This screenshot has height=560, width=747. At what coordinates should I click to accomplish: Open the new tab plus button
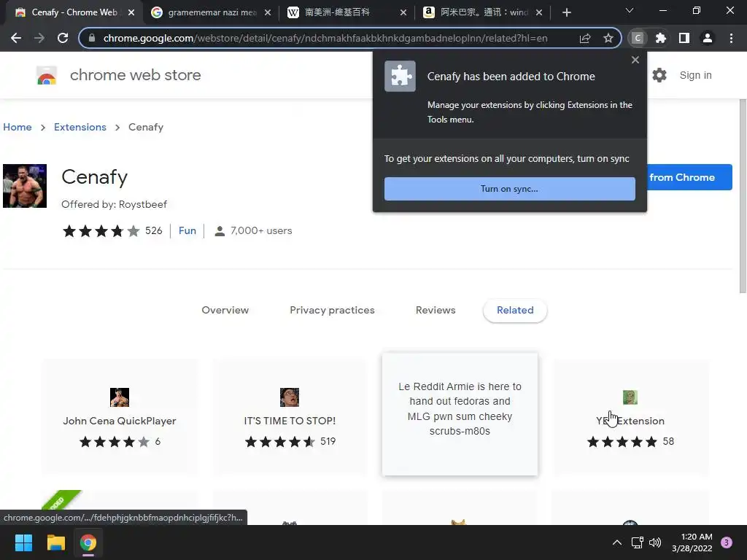(566, 12)
